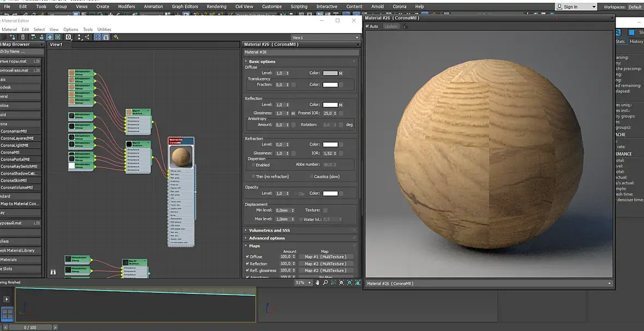Activate the Zoom magnifier tool
The width and height of the screenshot is (644, 331).
pos(325,283)
